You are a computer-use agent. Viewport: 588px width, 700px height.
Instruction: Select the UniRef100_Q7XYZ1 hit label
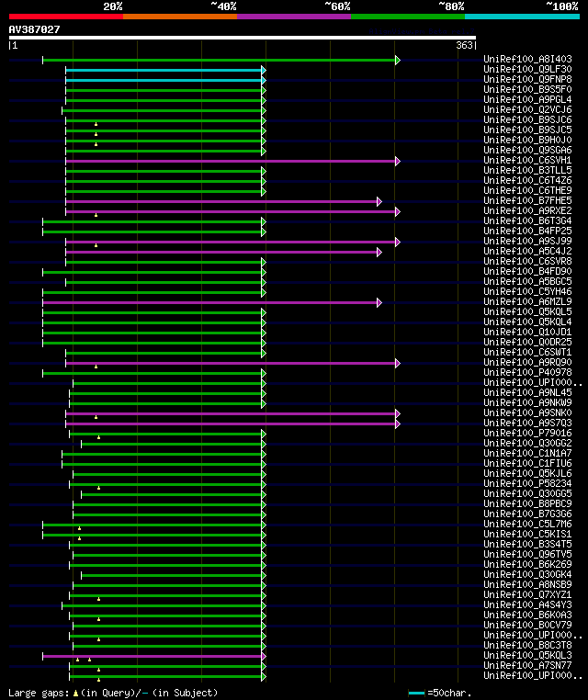coord(527,594)
